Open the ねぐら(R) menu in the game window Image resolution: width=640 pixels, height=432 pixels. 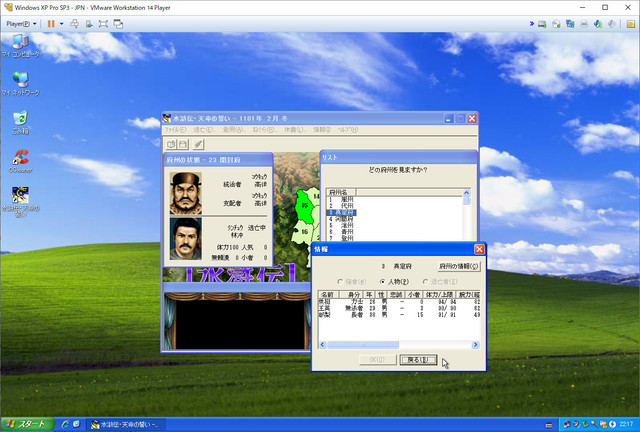click(264, 129)
